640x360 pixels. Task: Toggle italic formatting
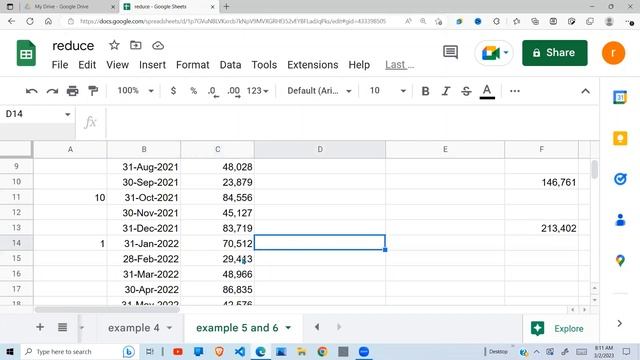tap(446, 91)
